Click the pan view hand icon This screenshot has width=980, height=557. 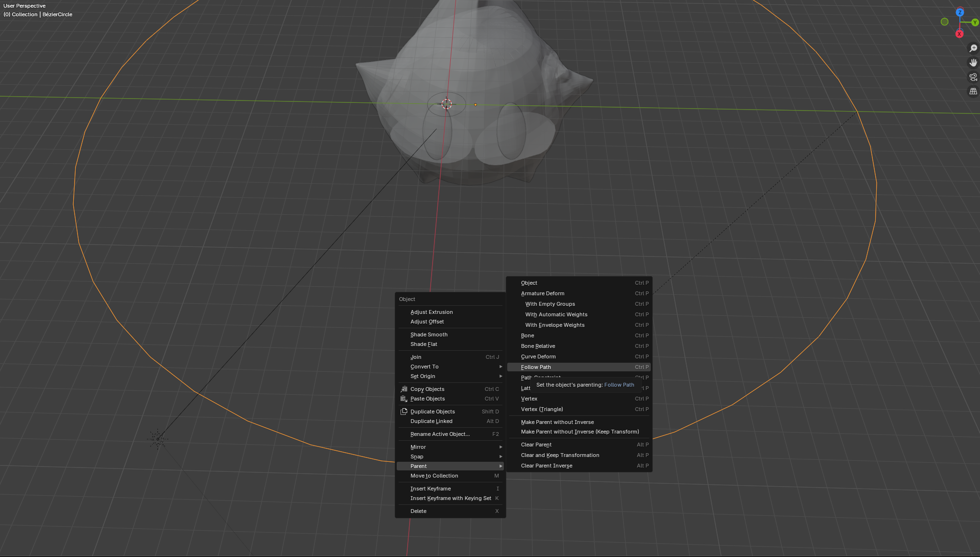click(x=973, y=63)
